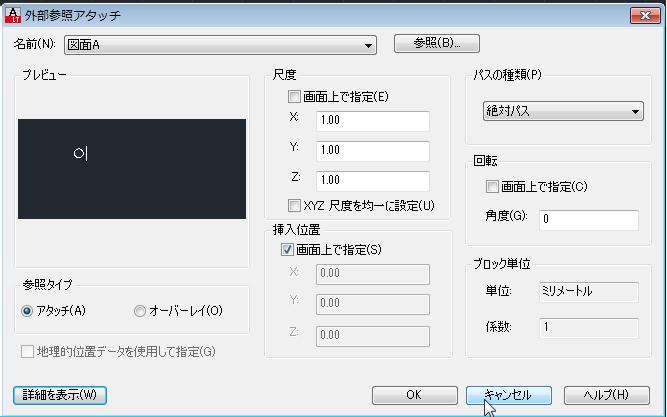
Task: Click the insertion X field showing 0.00
Action: click(x=373, y=274)
